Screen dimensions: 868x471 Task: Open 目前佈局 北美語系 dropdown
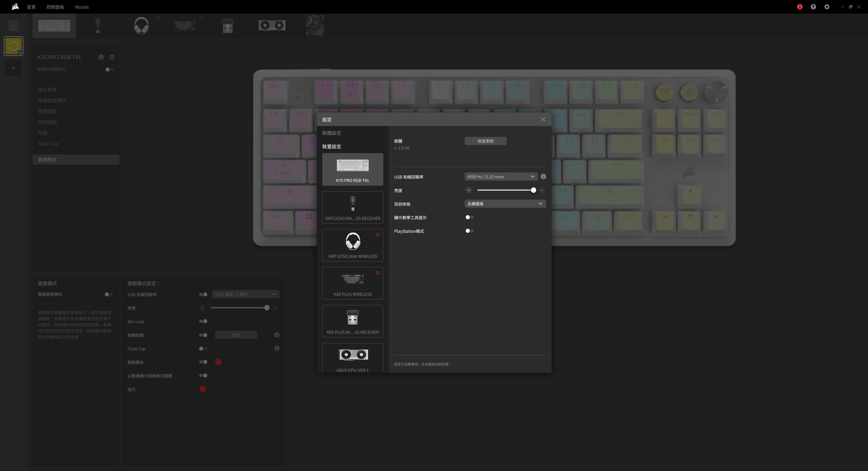[505, 204]
